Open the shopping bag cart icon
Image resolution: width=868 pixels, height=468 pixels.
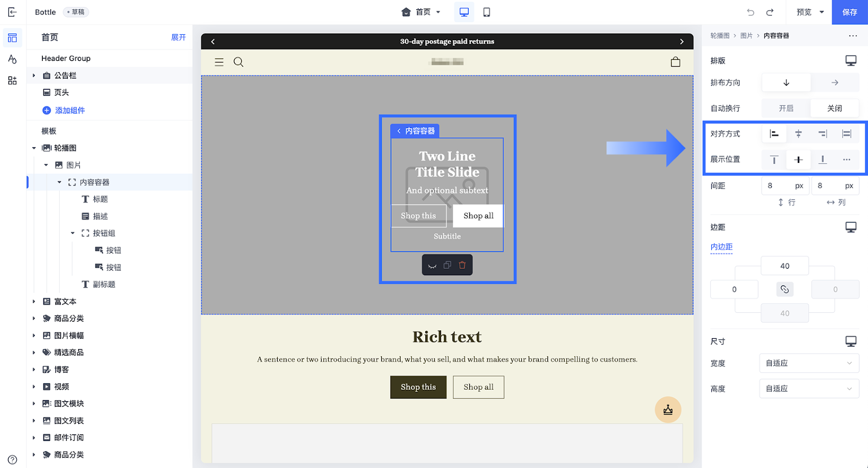[x=675, y=62]
